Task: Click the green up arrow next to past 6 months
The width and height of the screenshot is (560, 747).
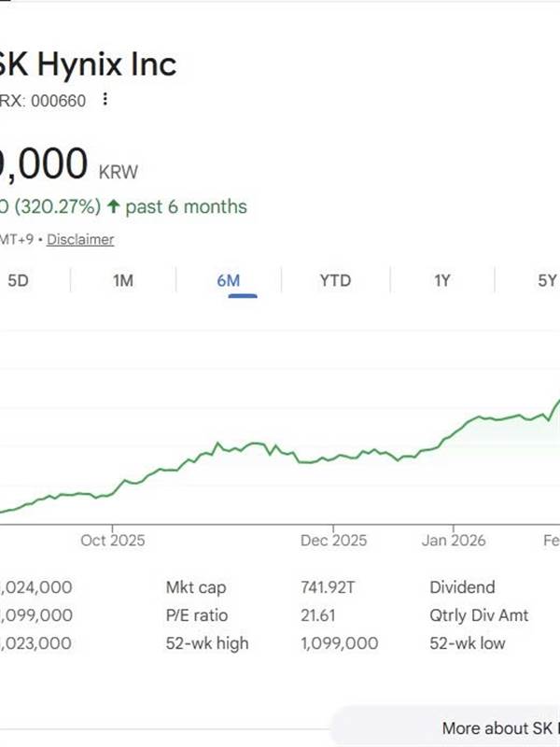Action: [x=113, y=206]
